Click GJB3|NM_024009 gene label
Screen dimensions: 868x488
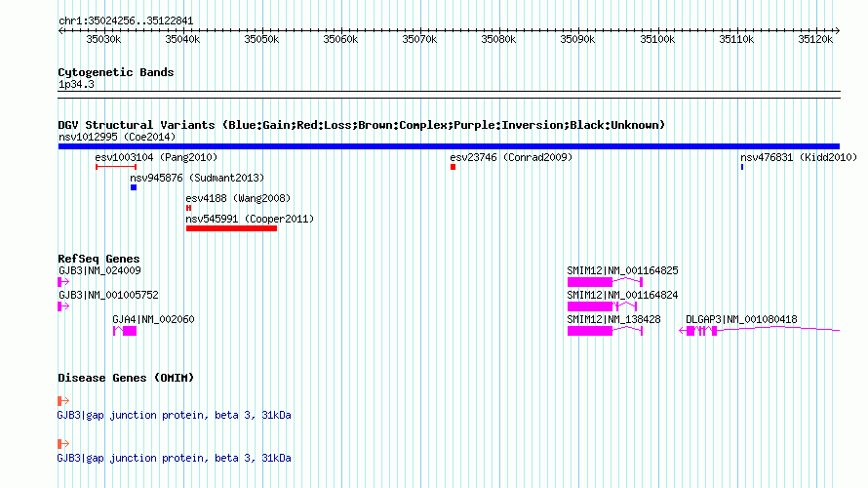99,270
